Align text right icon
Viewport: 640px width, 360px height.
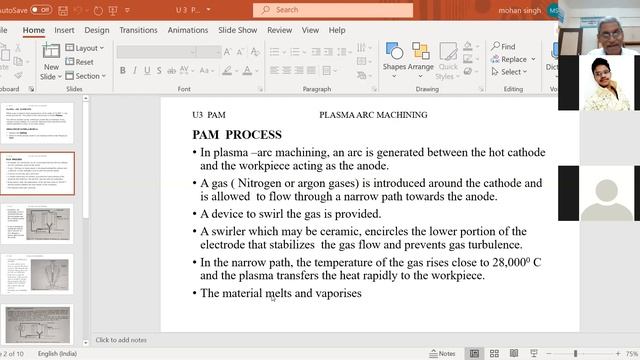[x=299, y=71]
